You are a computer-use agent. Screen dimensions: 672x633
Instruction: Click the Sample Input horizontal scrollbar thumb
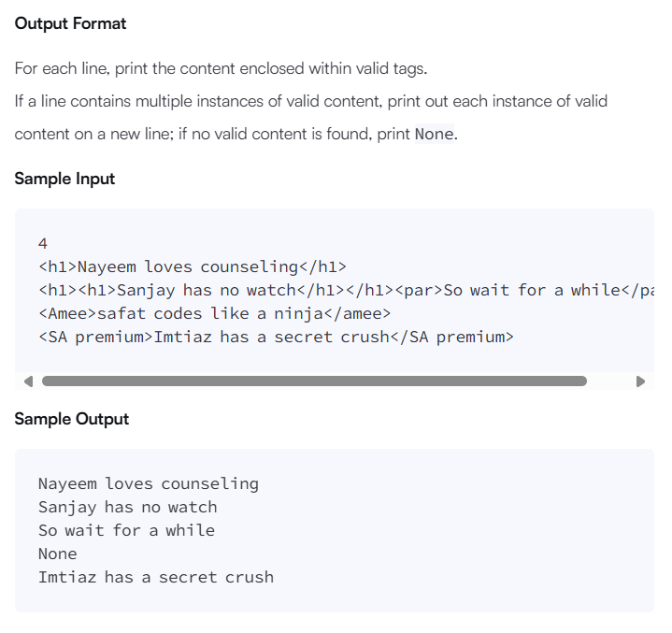pyautogui.click(x=314, y=381)
